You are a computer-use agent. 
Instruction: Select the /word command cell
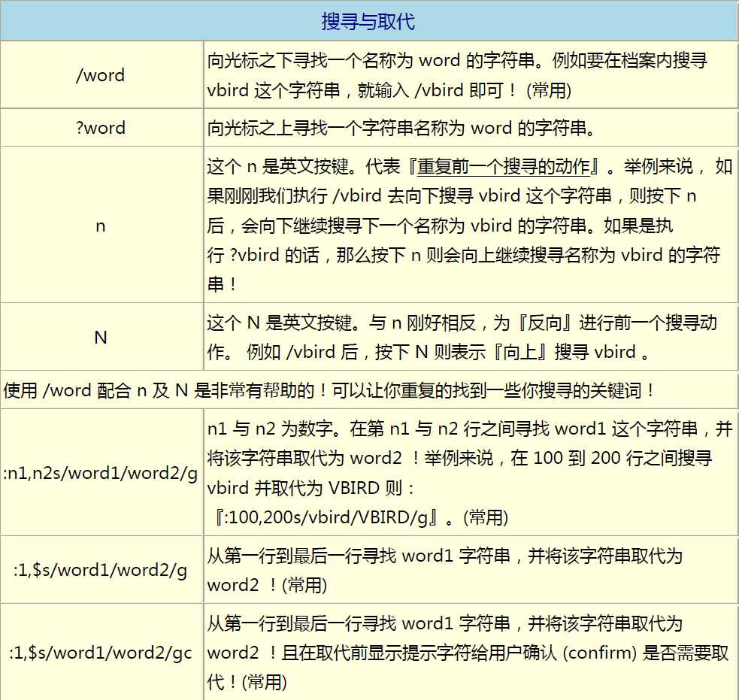pos(101,75)
